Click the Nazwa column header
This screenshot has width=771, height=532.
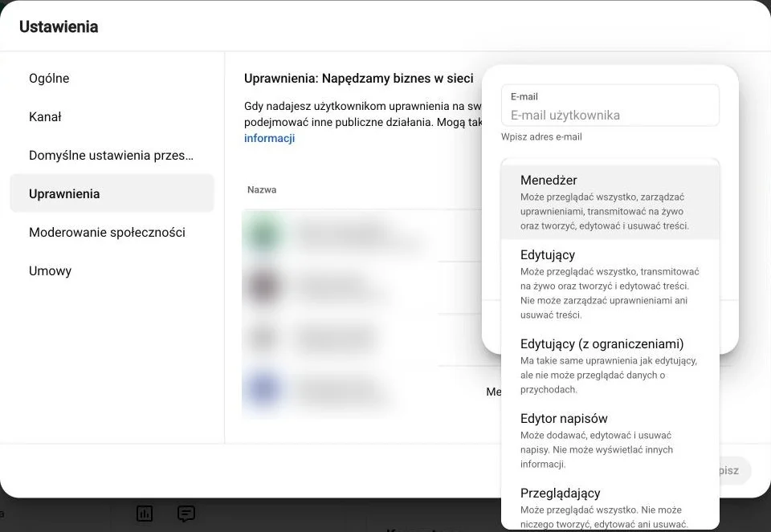click(262, 189)
